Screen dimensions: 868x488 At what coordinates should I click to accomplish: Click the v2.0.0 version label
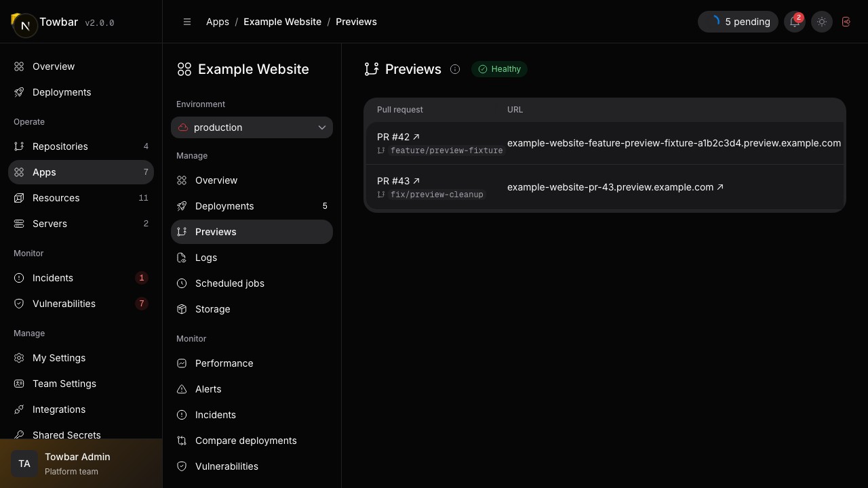point(100,23)
